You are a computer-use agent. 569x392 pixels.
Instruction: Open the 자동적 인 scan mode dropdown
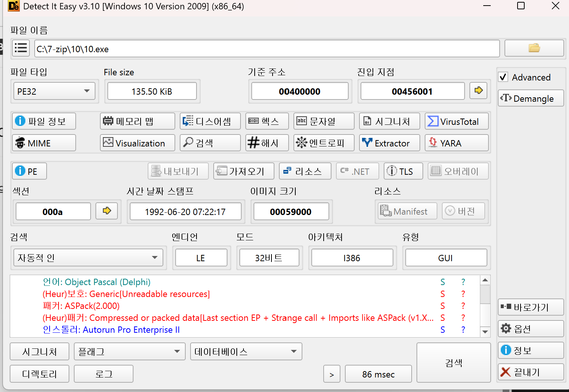[x=88, y=257]
